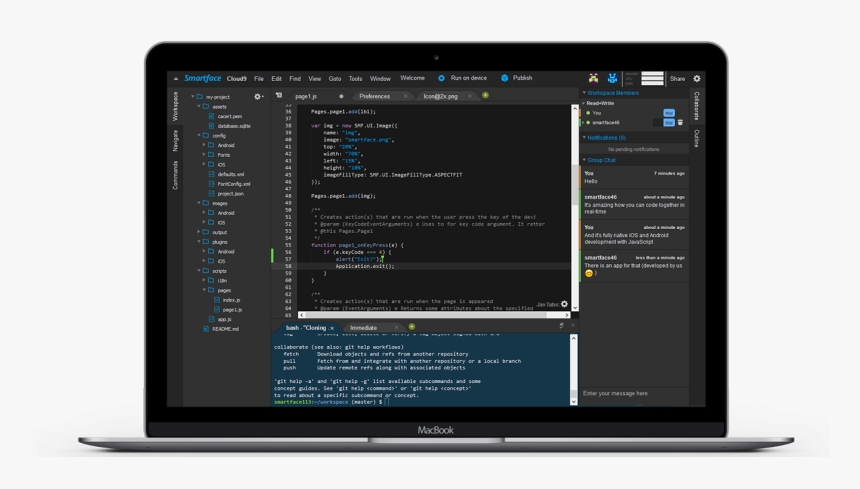Collapse the Notifications section
Viewport: 860px width, 489px height.
pyautogui.click(x=584, y=138)
